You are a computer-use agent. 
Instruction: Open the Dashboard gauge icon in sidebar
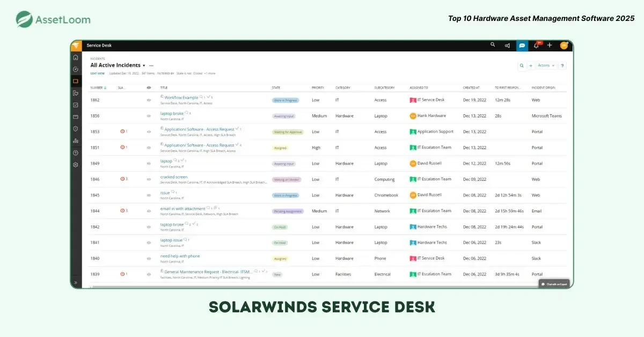coord(76,69)
